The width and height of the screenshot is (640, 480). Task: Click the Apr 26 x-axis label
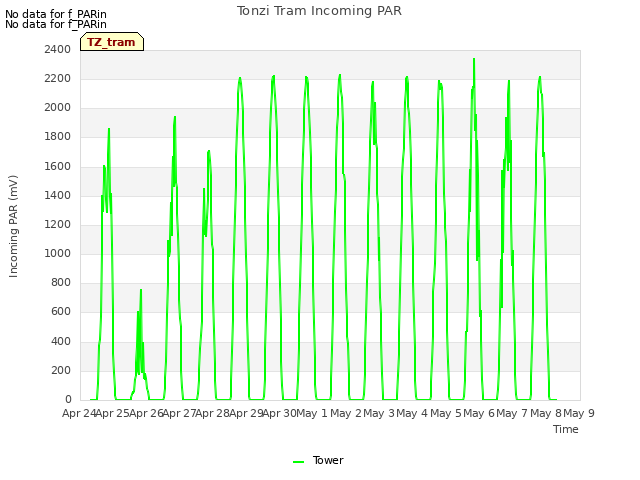[146, 413]
